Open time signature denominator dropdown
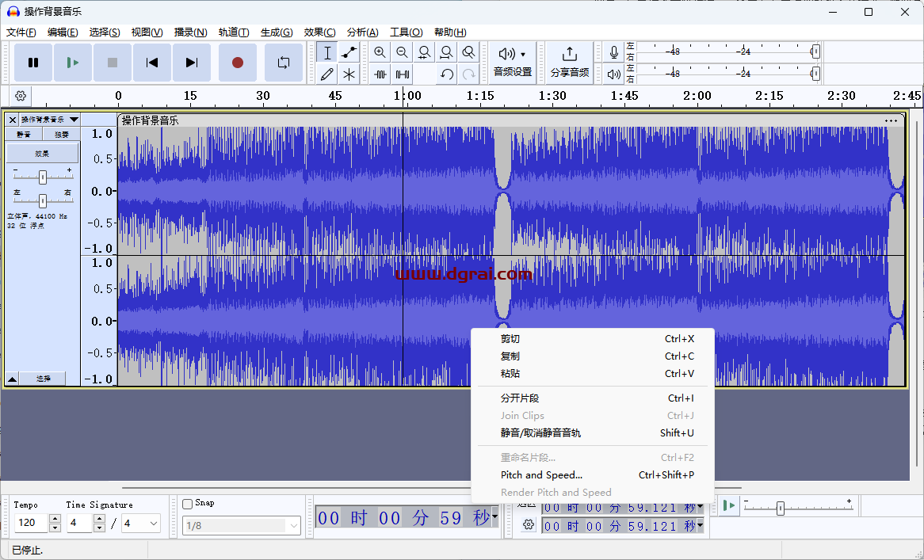Screen dimensions: 924x560 pos(154,523)
